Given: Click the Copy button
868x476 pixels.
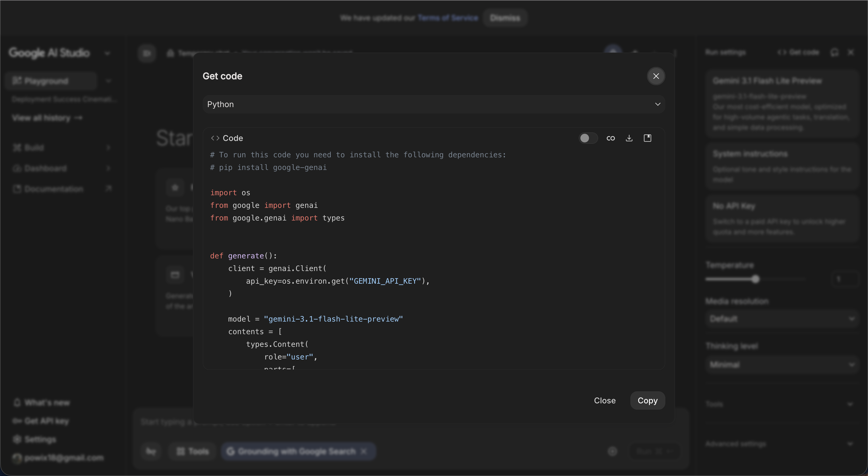Looking at the screenshot, I should coord(647,400).
